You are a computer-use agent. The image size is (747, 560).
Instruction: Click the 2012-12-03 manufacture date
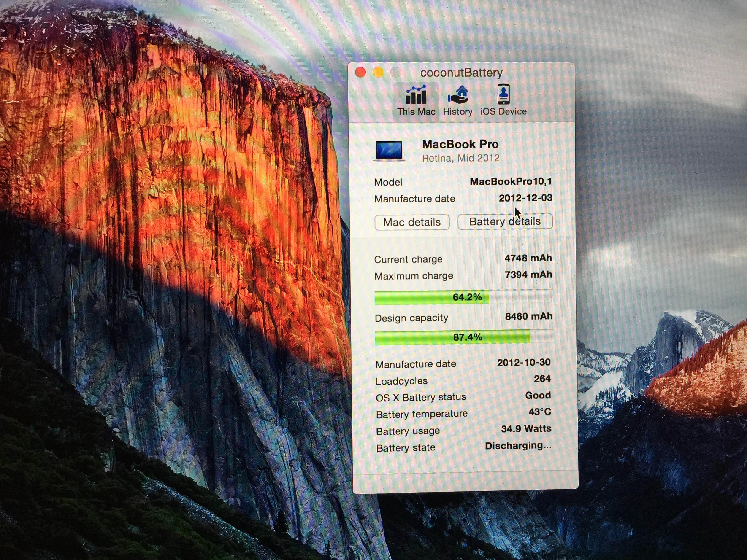click(x=525, y=198)
